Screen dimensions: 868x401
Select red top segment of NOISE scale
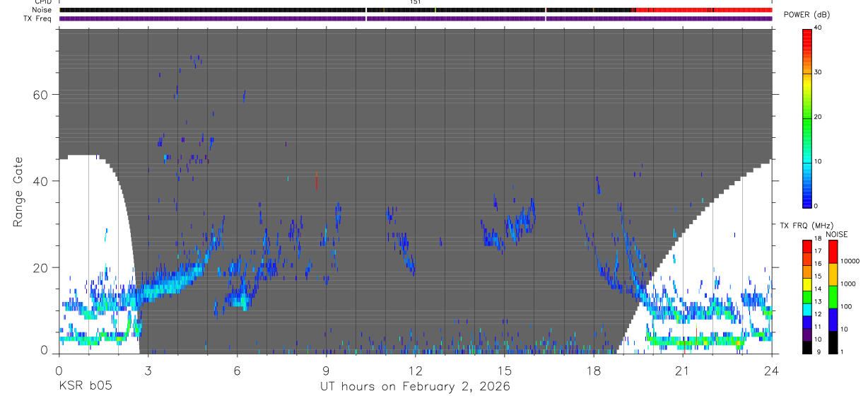[x=833, y=252]
